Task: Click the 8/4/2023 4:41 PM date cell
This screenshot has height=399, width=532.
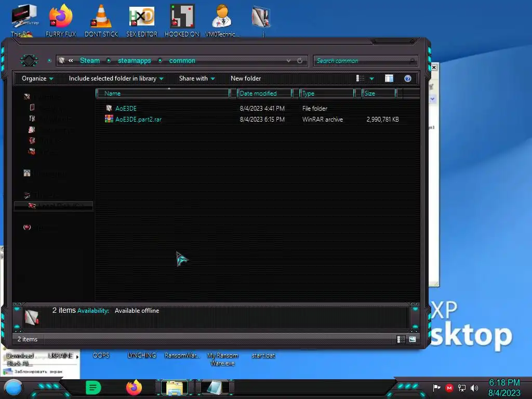Action: tap(262, 109)
